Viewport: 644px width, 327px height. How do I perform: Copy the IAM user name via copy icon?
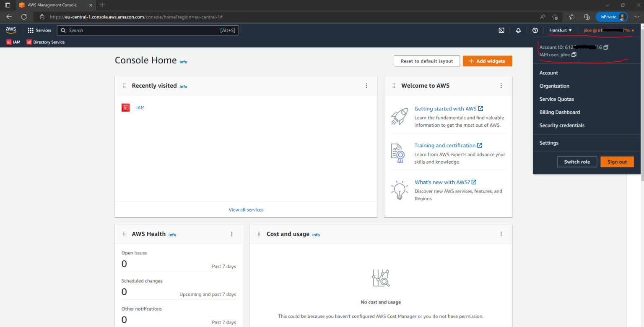click(574, 55)
